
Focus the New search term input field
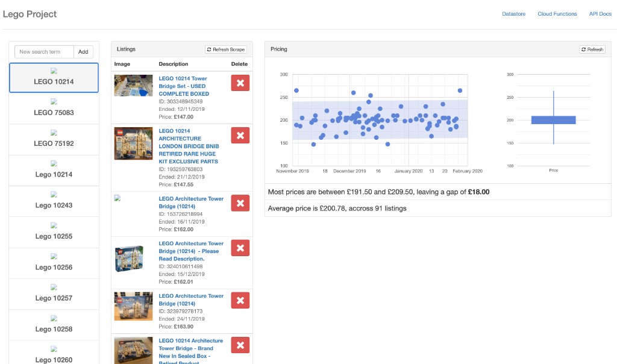pyautogui.click(x=44, y=52)
